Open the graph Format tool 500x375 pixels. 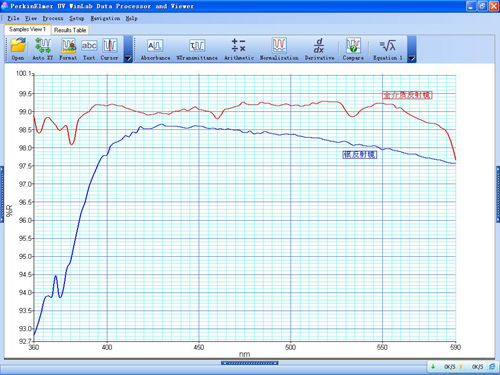coord(68,49)
